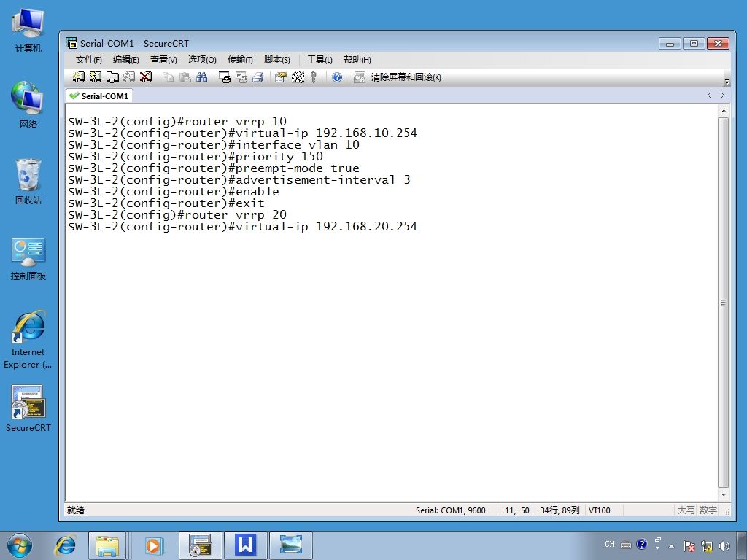
Task: Click 'Serial: COM1, 9600' in status bar
Action: click(x=450, y=510)
